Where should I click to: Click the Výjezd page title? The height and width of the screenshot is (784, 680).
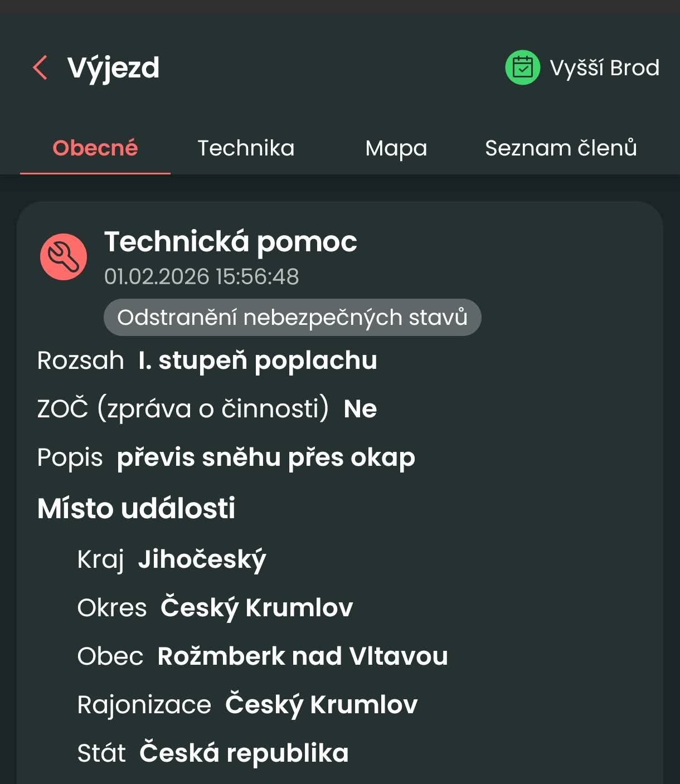tap(113, 68)
